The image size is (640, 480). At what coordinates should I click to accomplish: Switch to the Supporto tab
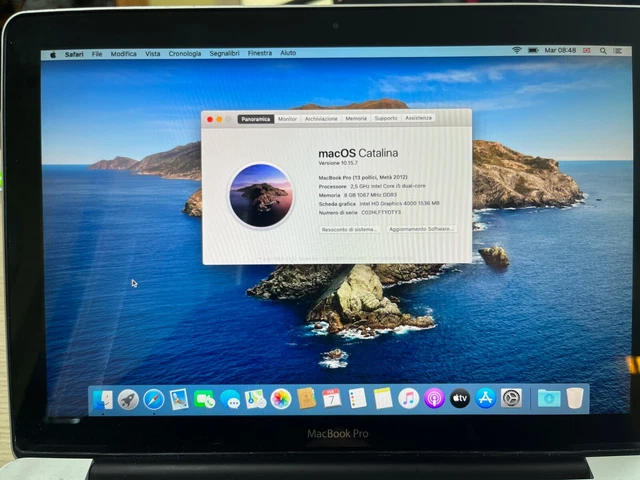click(386, 118)
